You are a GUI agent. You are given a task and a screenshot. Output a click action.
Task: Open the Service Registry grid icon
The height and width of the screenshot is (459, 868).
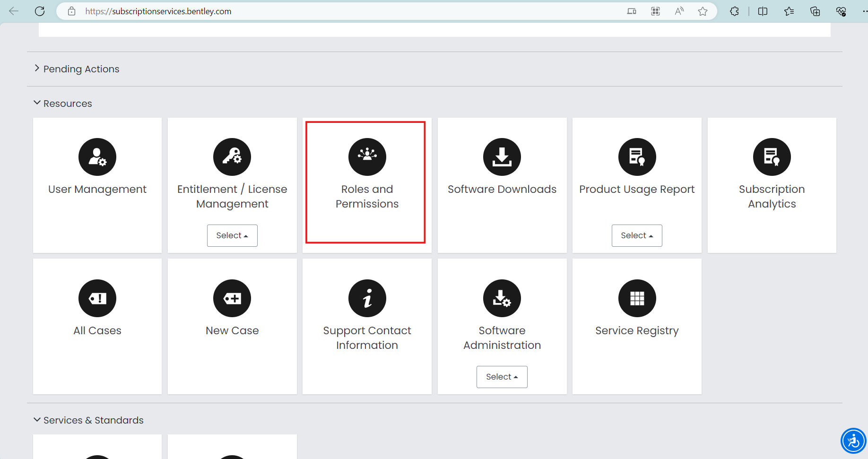click(x=637, y=298)
